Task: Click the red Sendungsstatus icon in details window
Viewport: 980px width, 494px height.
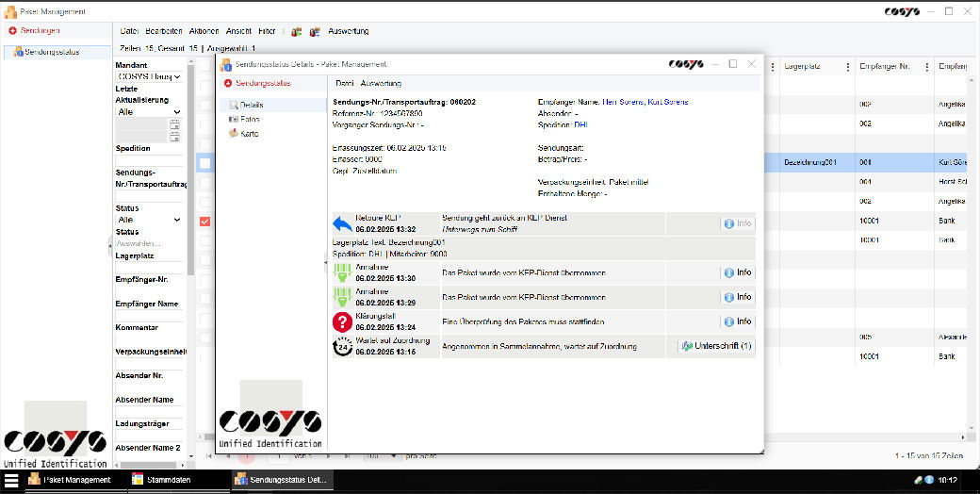Action: click(x=227, y=83)
